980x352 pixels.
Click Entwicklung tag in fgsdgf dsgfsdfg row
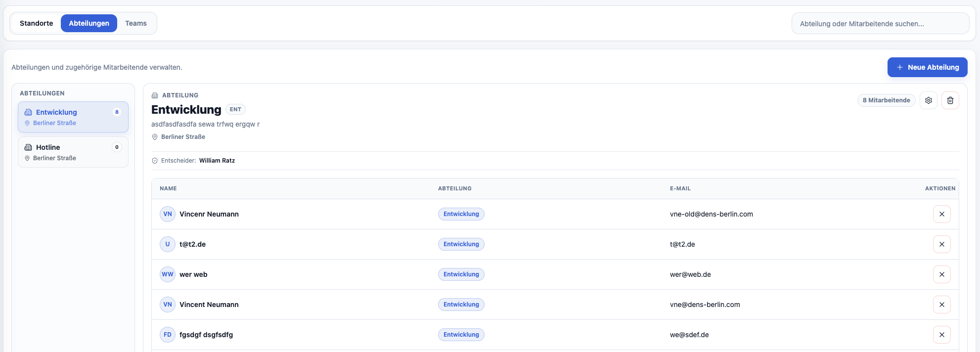tap(461, 335)
